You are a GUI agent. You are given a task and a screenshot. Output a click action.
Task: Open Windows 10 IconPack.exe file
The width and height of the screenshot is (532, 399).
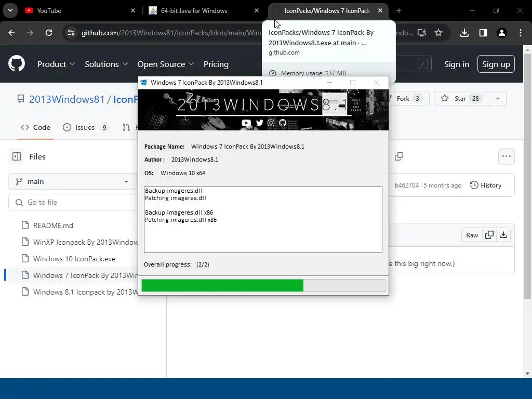coord(74,259)
